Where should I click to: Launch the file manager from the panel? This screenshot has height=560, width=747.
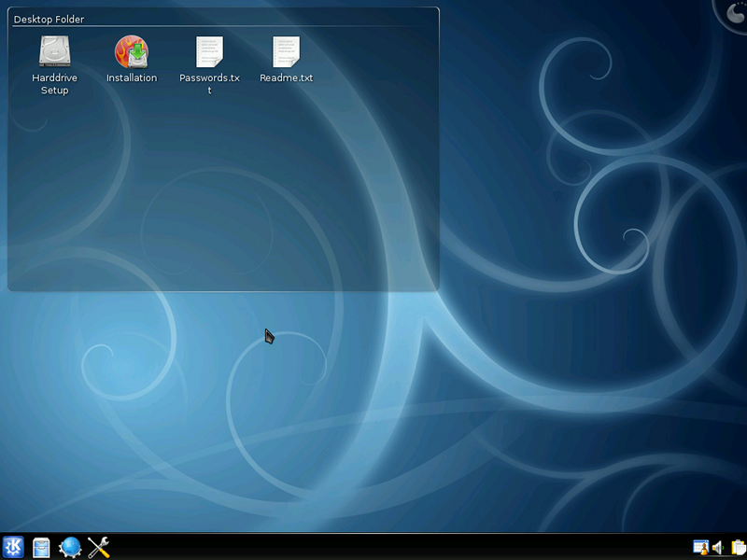coord(41,548)
